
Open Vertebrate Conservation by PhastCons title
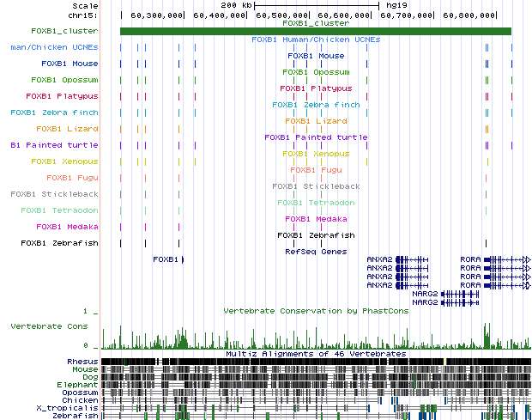[x=315, y=310]
